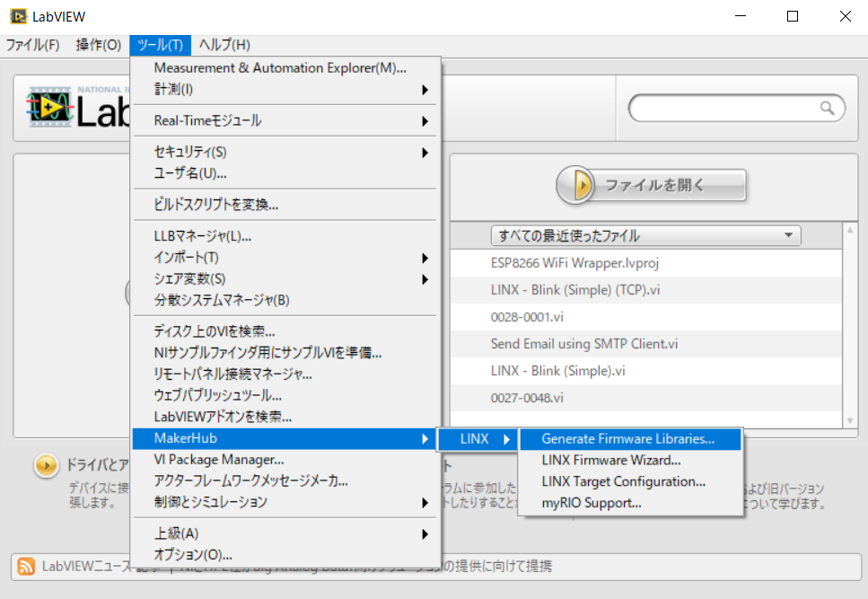The image size is (868, 599).
Task: Open recent file 0028-0001.vi
Action: pyautogui.click(x=646, y=317)
